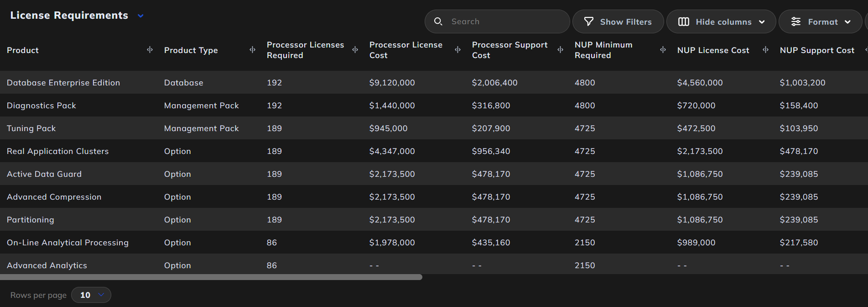Click the NUP Minimum Required resize handle icon
The height and width of the screenshot is (307, 868).
pyautogui.click(x=663, y=50)
